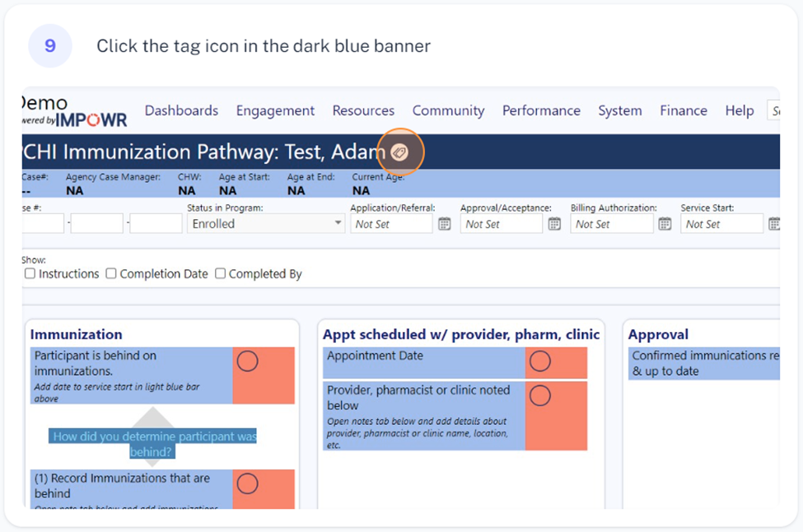This screenshot has height=532, width=803.
Task: Enable the Completed By checkbox
Action: 220,273
